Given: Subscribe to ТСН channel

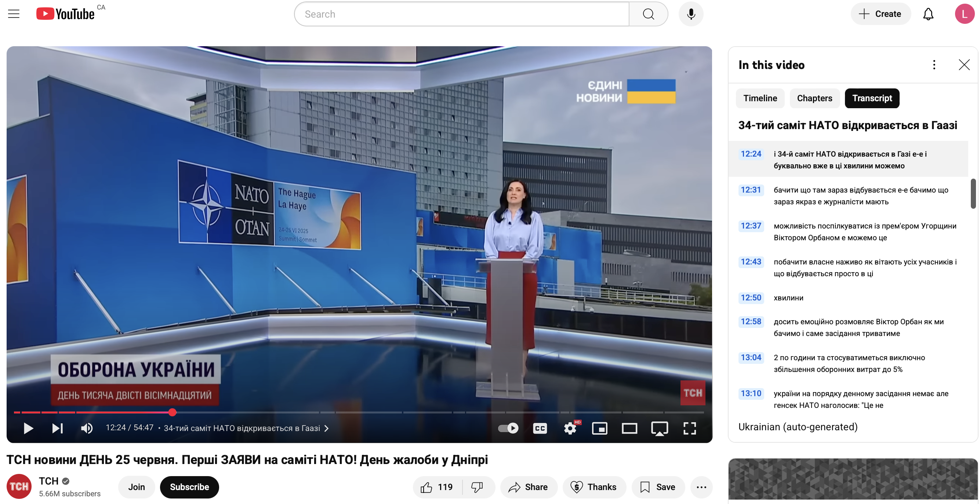Looking at the screenshot, I should coord(189,487).
